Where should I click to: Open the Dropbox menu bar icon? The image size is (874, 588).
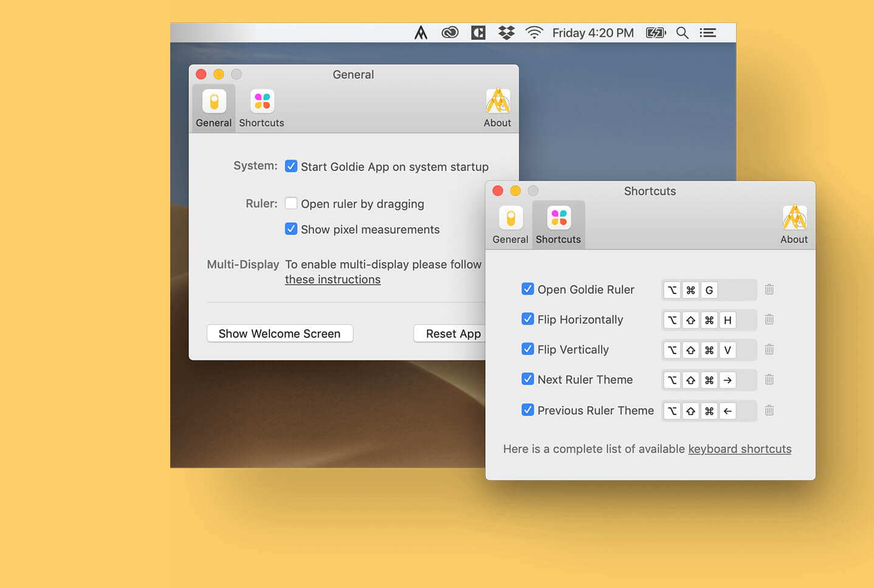pyautogui.click(x=506, y=33)
